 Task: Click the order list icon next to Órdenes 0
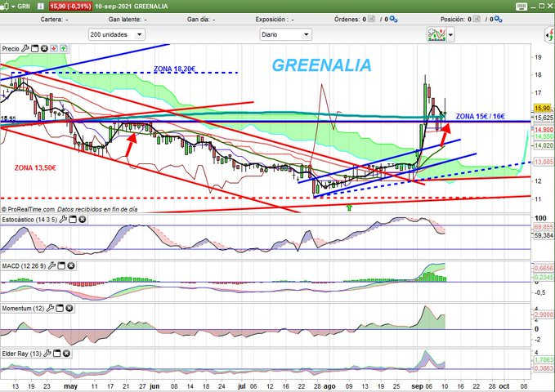pos(371,19)
